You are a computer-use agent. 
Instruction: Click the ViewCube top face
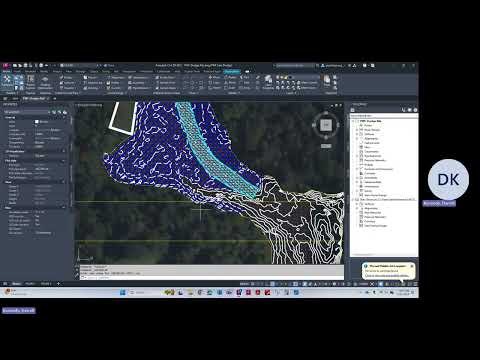[x=326, y=125]
